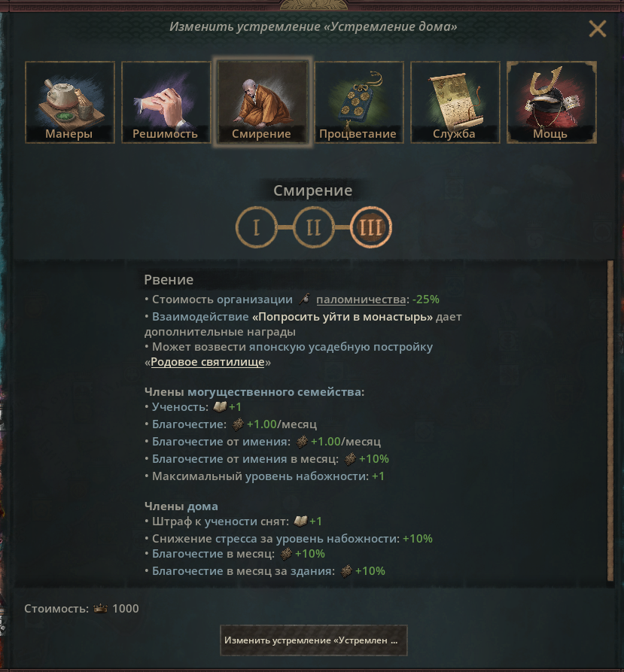Select the Мощь samurai helmet aspiration
This screenshot has height=672, width=624.
[552, 102]
